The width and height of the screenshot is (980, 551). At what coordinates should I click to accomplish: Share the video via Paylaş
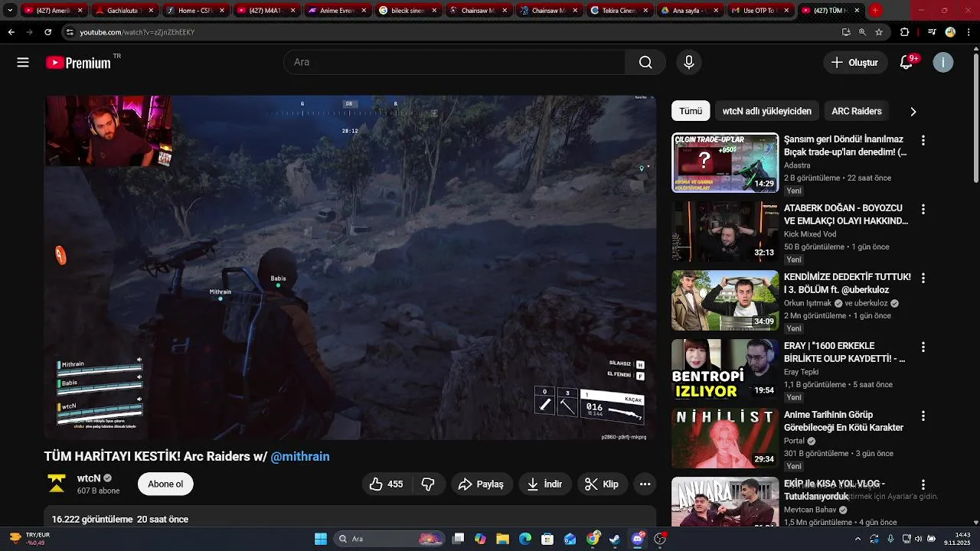(482, 484)
